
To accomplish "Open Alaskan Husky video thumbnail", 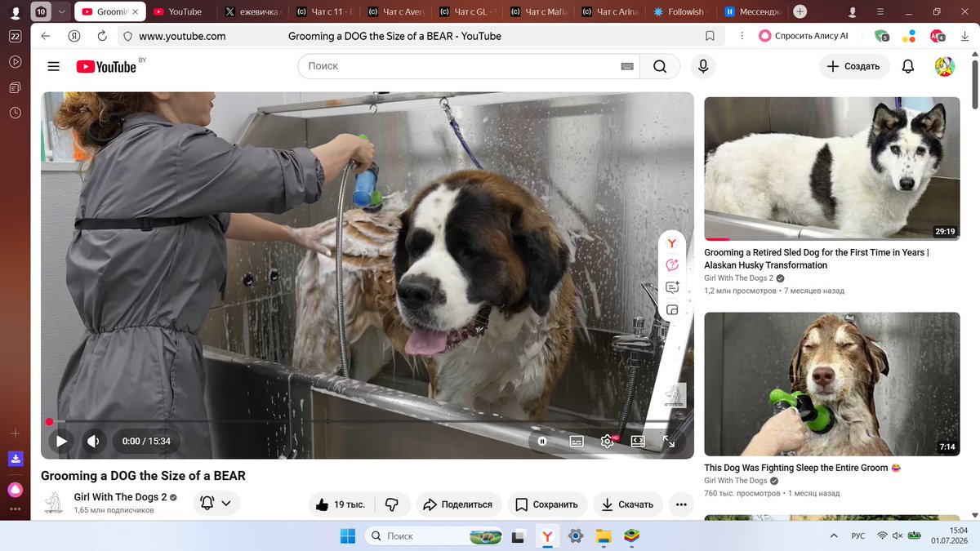I will [x=832, y=168].
